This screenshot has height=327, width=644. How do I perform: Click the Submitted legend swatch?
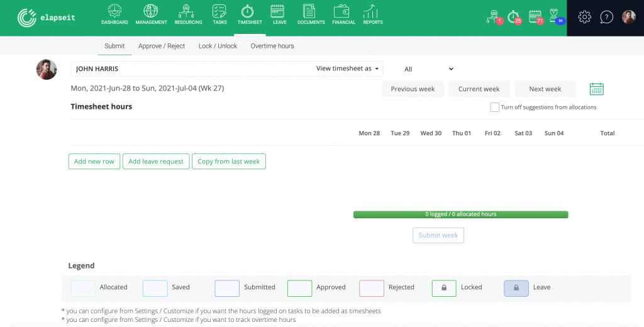(226, 289)
